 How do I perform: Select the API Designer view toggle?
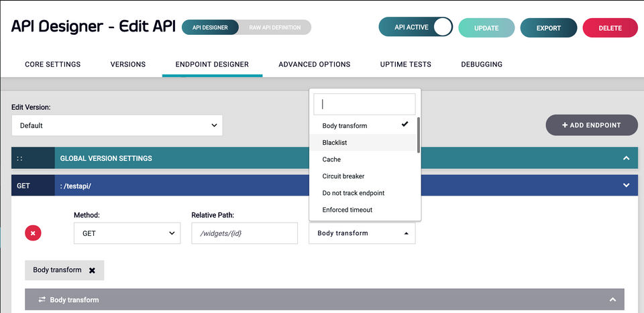click(x=210, y=27)
